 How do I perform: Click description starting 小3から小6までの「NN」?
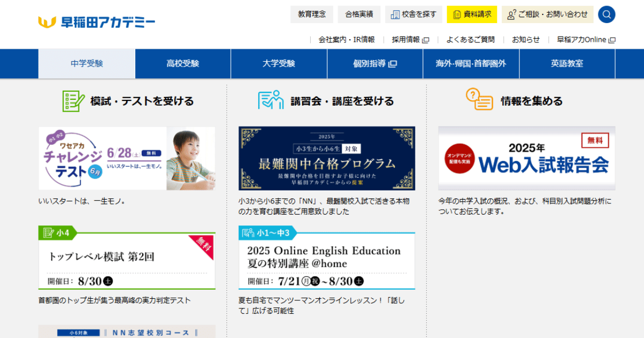324,206
